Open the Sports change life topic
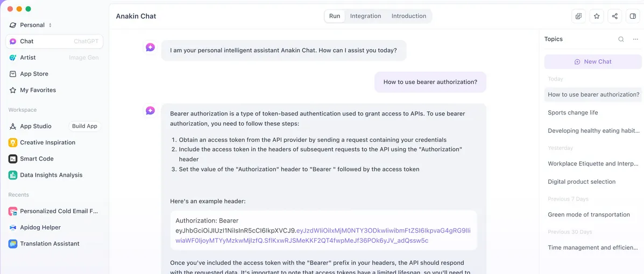 tap(572, 113)
